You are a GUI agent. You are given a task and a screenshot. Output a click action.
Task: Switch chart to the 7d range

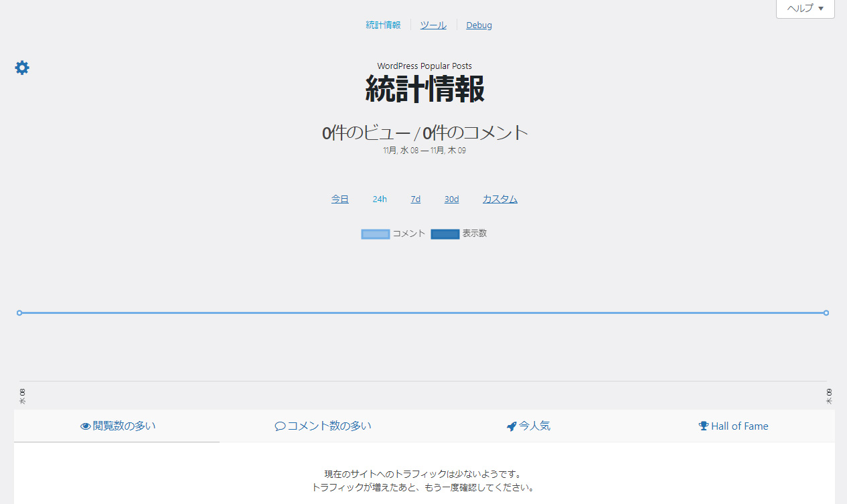coord(416,199)
